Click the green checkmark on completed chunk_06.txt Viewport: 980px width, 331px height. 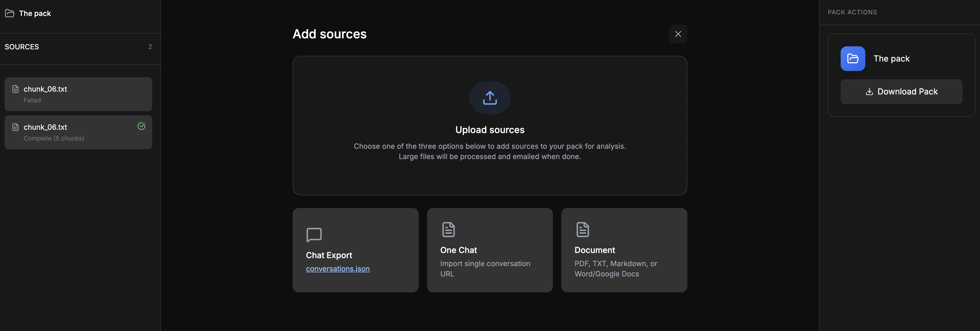(141, 126)
